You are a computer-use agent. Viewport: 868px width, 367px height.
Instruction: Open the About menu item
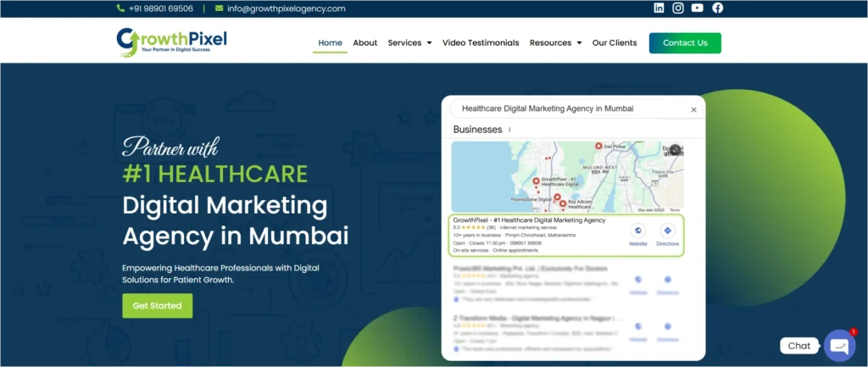pos(365,42)
